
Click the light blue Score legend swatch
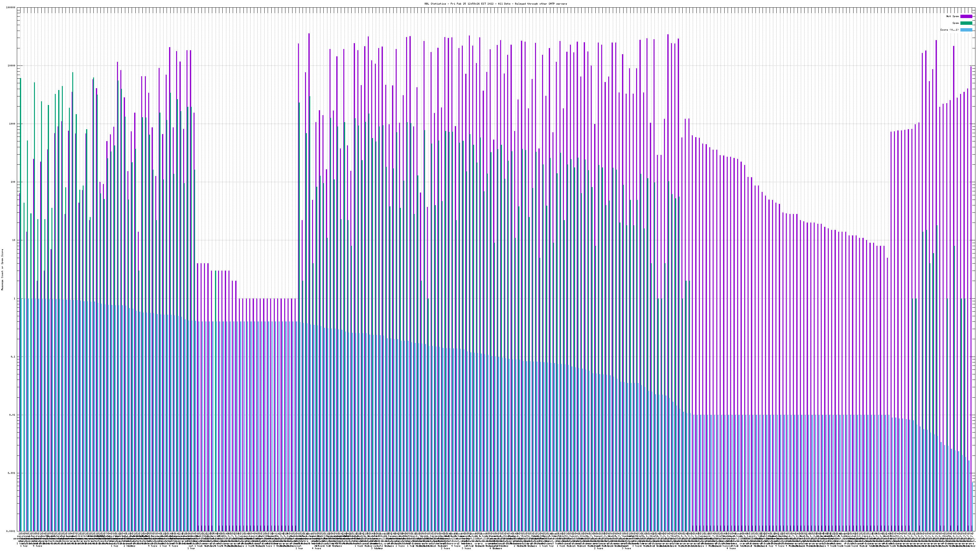(x=966, y=30)
